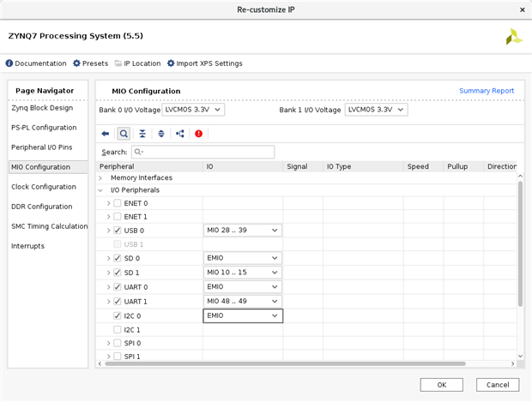This screenshot has width=532, height=402.
Task: Enable the ENET 0 checkbox
Action: [x=118, y=203]
